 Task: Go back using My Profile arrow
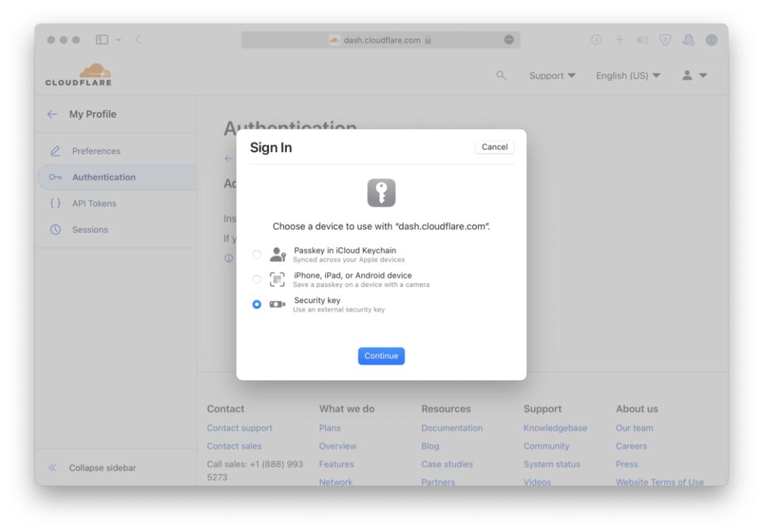[x=54, y=114]
